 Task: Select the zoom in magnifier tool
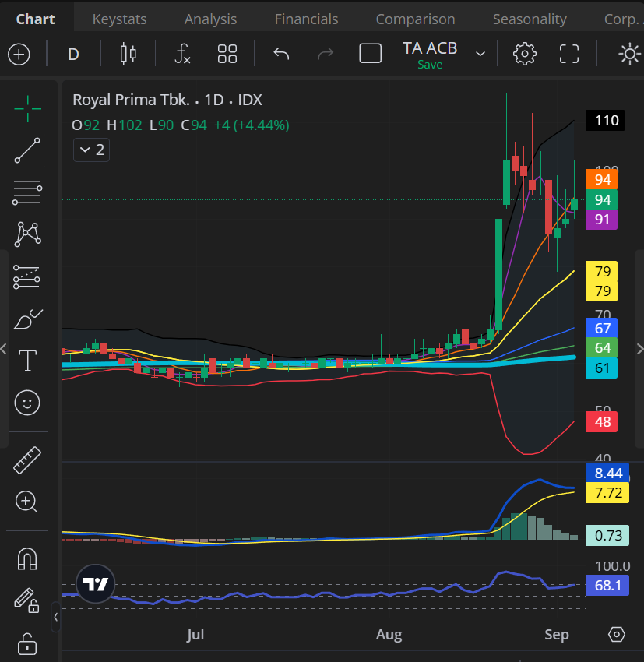[x=26, y=501]
